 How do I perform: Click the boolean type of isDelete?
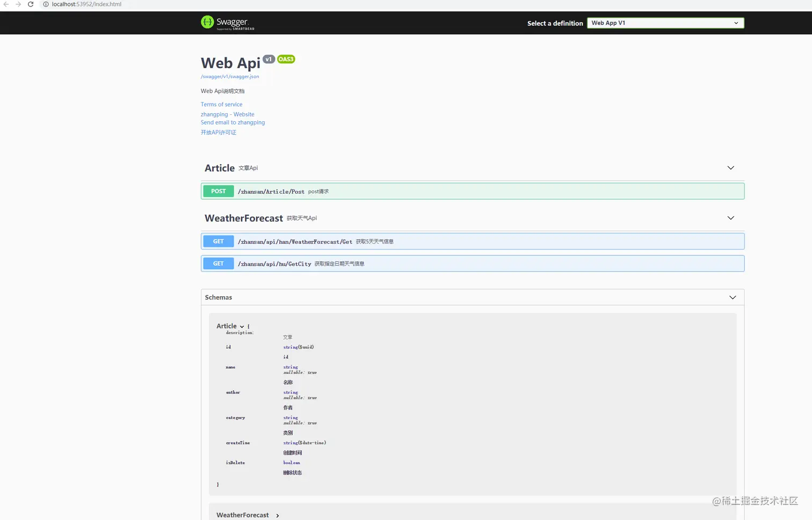pyautogui.click(x=292, y=463)
